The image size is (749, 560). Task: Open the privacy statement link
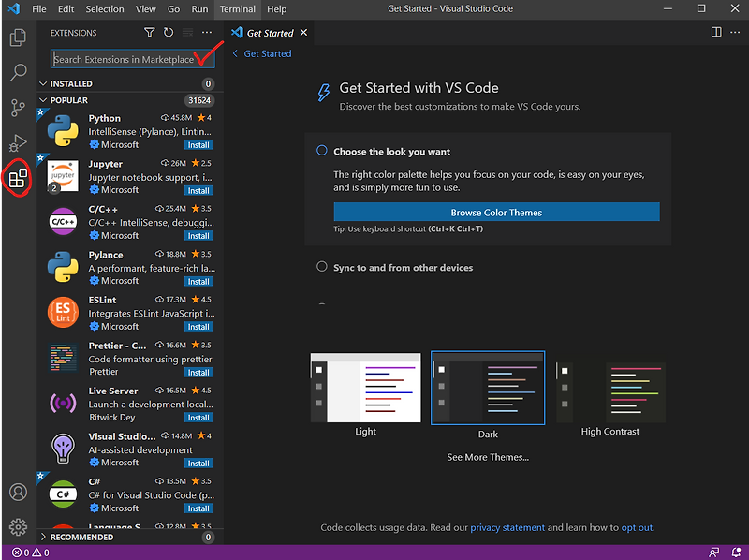click(507, 527)
